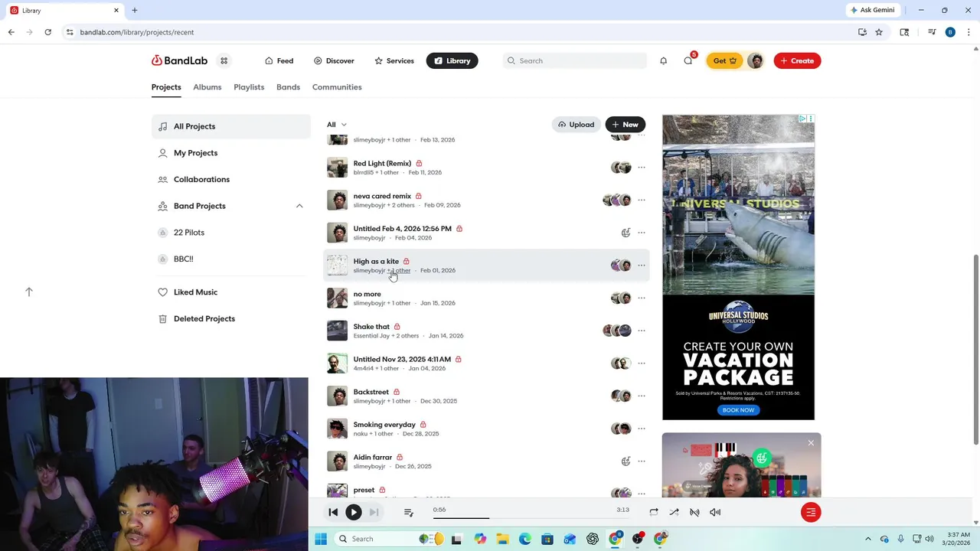Close the bottom video ad
Screen dimensions: 980x551
click(x=811, y=442)
